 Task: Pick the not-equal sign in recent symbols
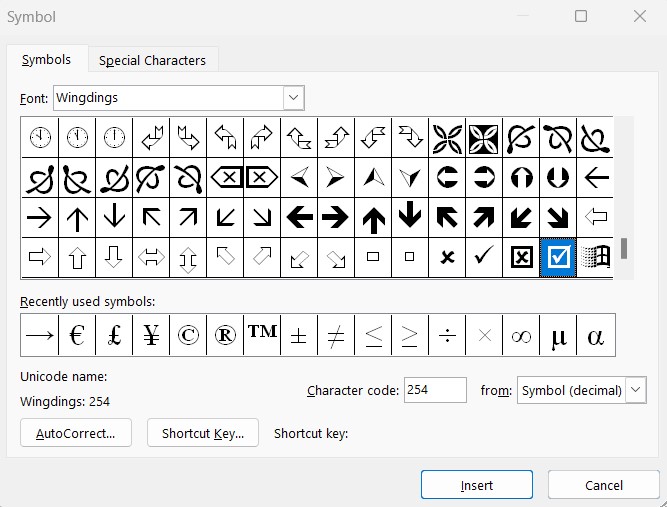336,336
